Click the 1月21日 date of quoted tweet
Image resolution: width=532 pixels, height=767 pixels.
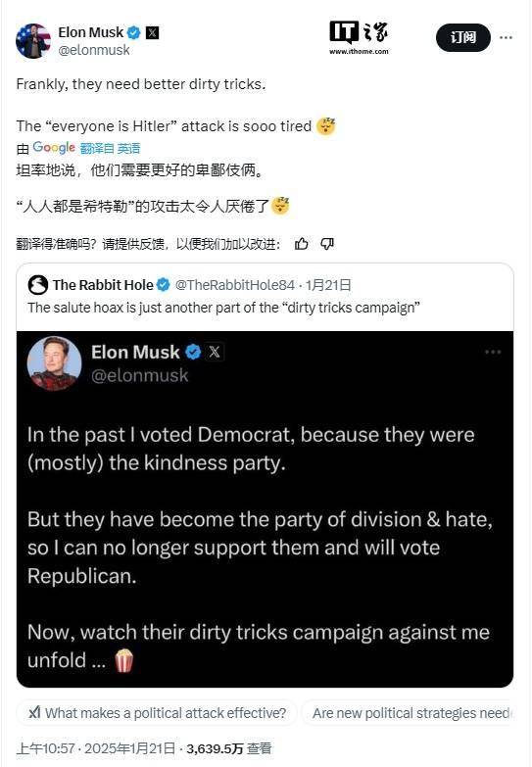pyautogui.click(x=328, y=285)
